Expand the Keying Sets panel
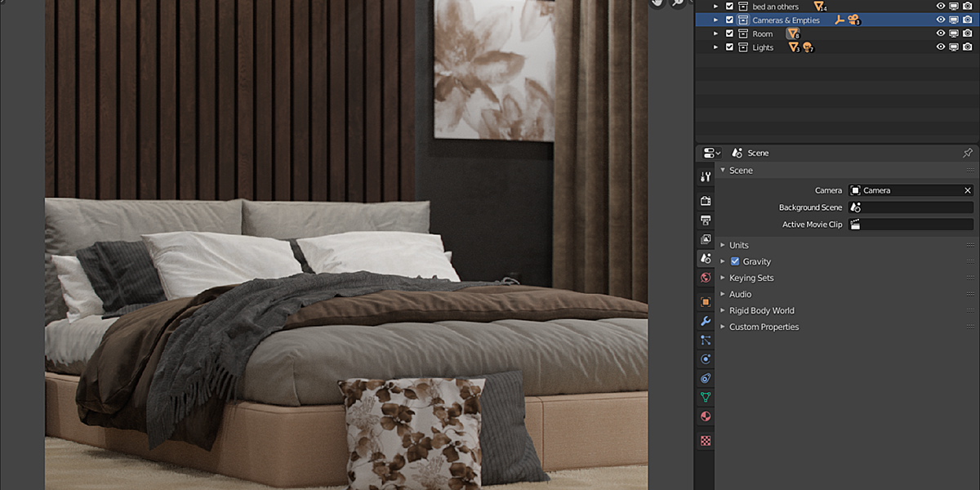The height and width of the screenshot is (490, 980). coord(723,278)
